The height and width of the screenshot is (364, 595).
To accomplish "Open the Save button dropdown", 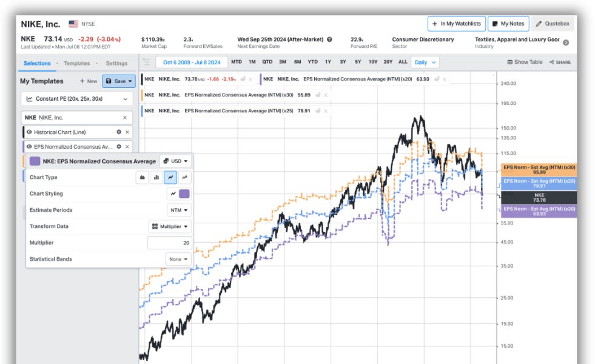I will pyautogui.click(x=119, y=81).
